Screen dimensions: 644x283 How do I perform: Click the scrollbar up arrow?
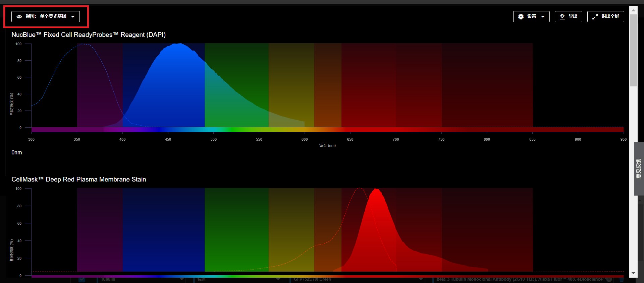(633, 10)
